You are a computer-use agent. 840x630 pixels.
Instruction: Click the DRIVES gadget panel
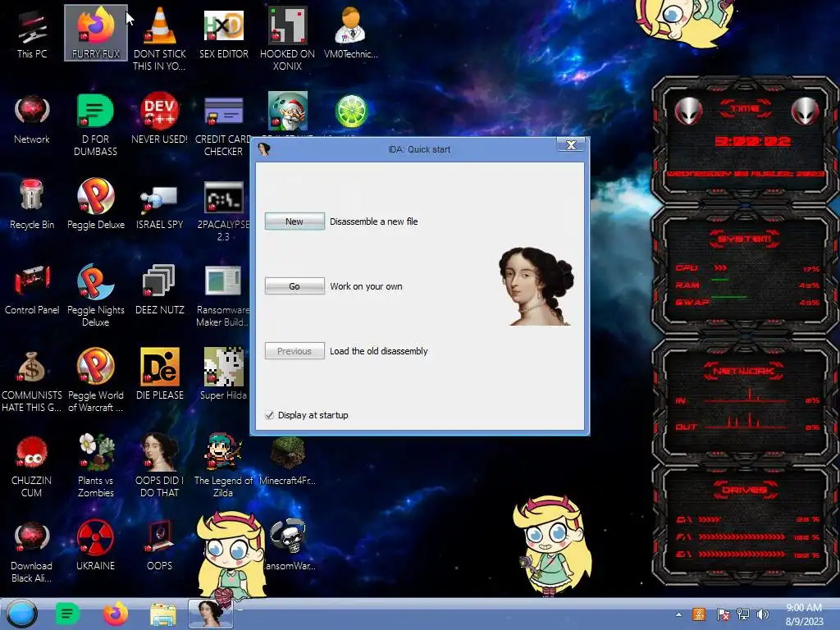coord(745,525)
